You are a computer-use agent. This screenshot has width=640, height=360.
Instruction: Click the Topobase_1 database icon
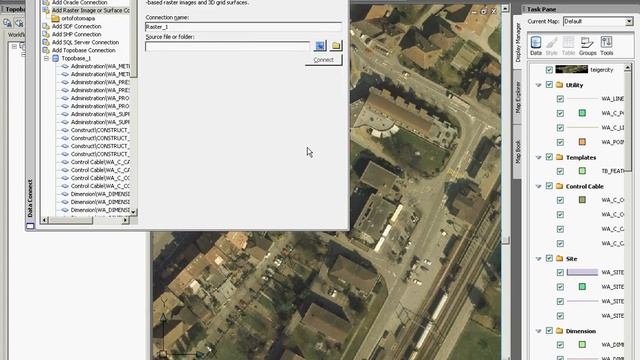(56, 58)
